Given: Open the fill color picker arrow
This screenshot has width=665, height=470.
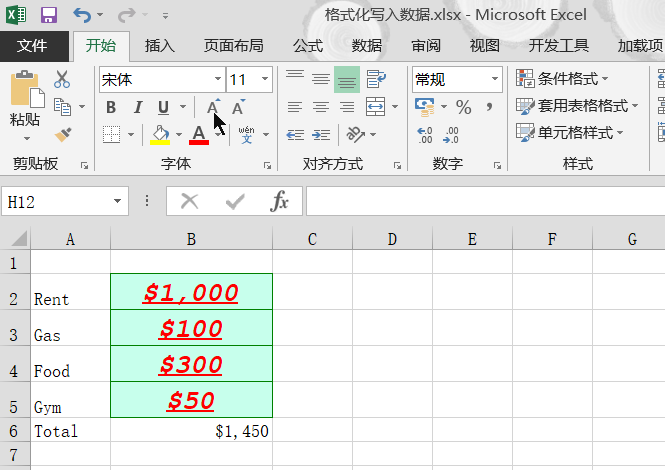Looking at the screenshot, I should [179, 135].
